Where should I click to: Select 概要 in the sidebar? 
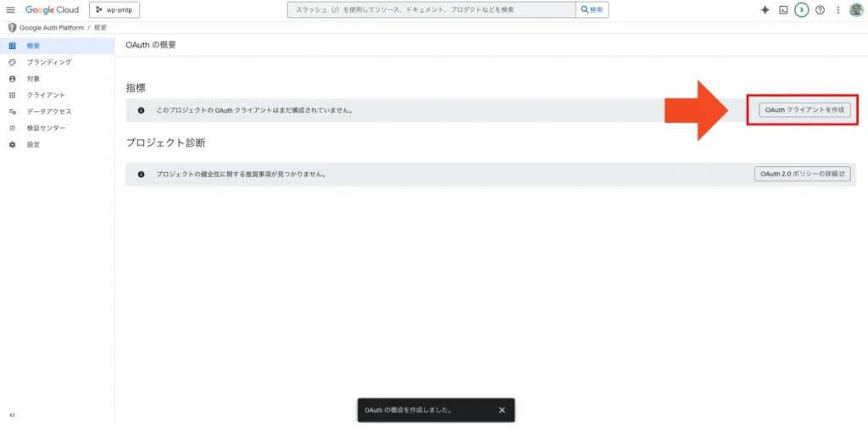[x=33, y=46]
